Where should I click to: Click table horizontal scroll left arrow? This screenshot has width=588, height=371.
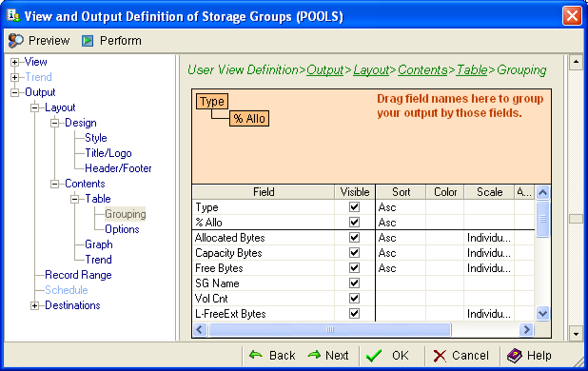coord(200,330)
